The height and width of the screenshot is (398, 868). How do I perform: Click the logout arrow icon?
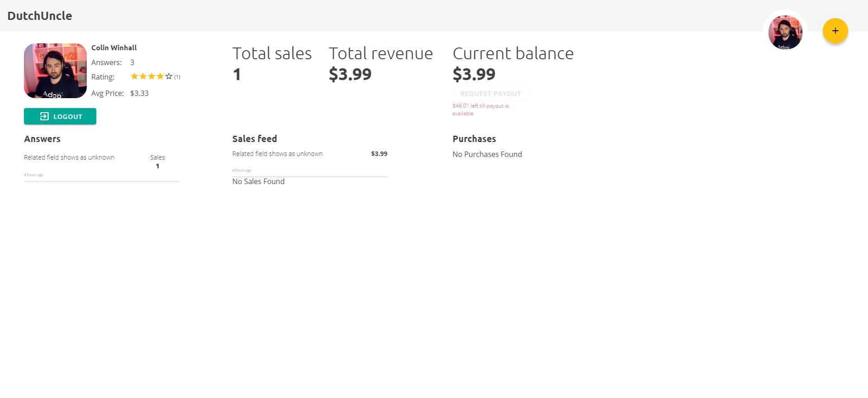[x=44, y=116]
